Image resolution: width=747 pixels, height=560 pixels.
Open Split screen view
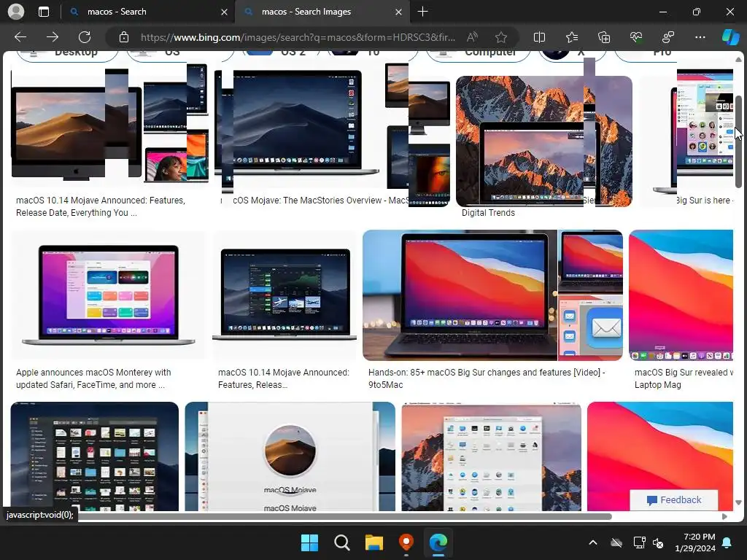tap(539, 37)
